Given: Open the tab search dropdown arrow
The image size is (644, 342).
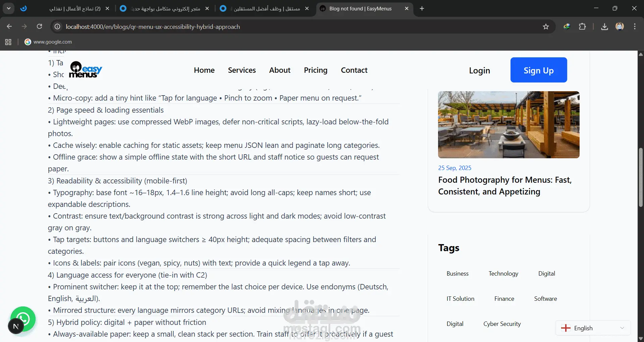Looking at the screenshot, I should (x=9, y=8).
